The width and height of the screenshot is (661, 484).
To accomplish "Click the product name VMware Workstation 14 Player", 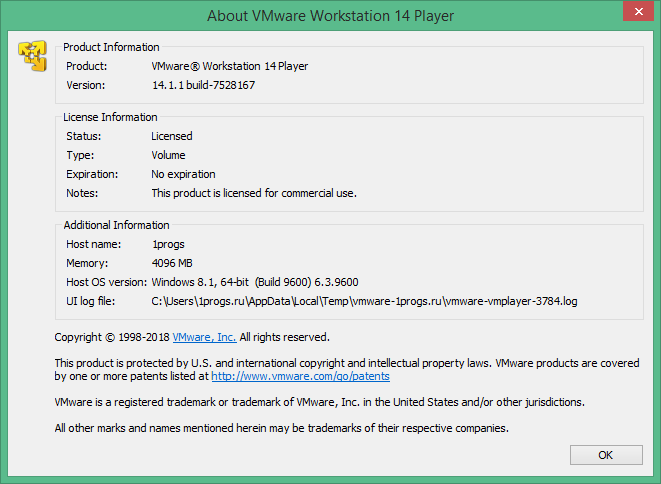I will 229,66.
